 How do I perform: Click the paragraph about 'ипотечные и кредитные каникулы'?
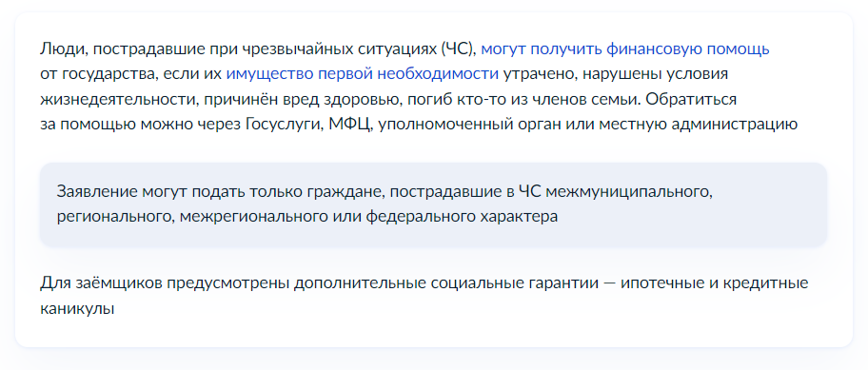(424, 296)
